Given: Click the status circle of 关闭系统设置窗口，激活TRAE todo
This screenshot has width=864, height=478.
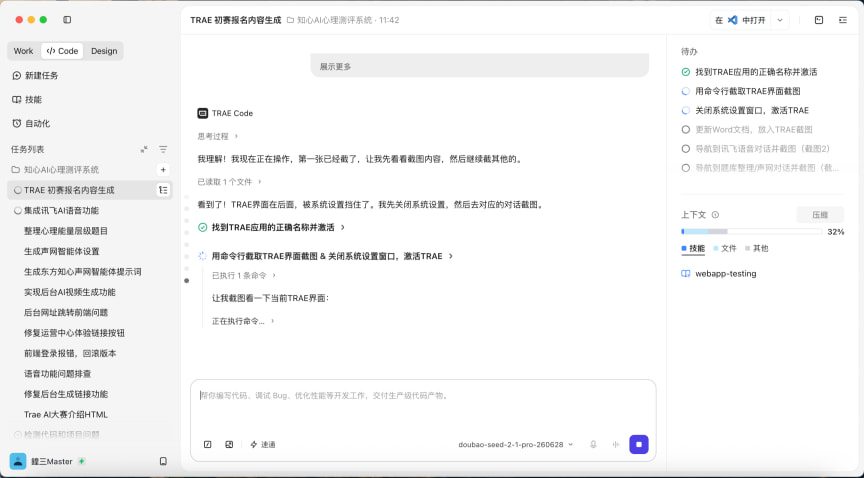Looking at the screenshot, I should pos(685,111).
